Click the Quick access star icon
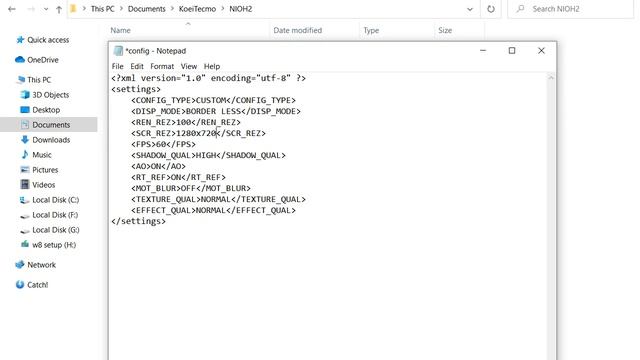The width and height of the screenshot is (640, 360). click(x=20, y=40)
